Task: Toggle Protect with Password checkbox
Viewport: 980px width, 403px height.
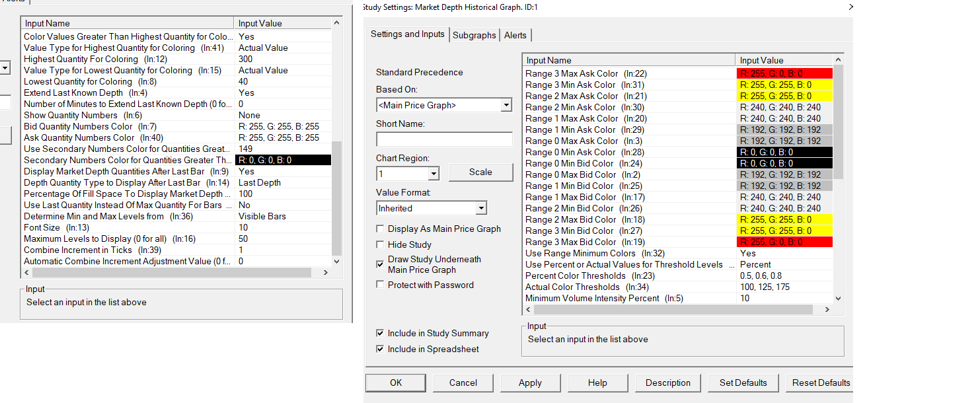Action: [x=380, y=285]
